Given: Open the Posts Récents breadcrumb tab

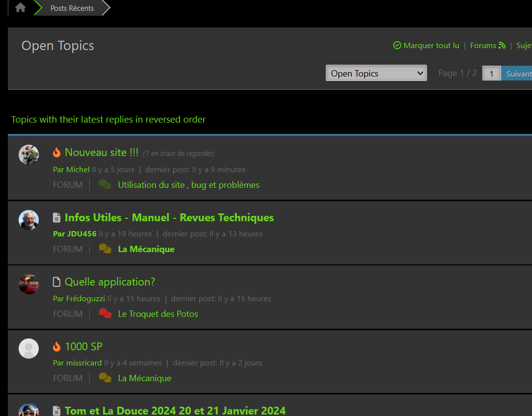Looking at the screenshot, I should 72,8.
